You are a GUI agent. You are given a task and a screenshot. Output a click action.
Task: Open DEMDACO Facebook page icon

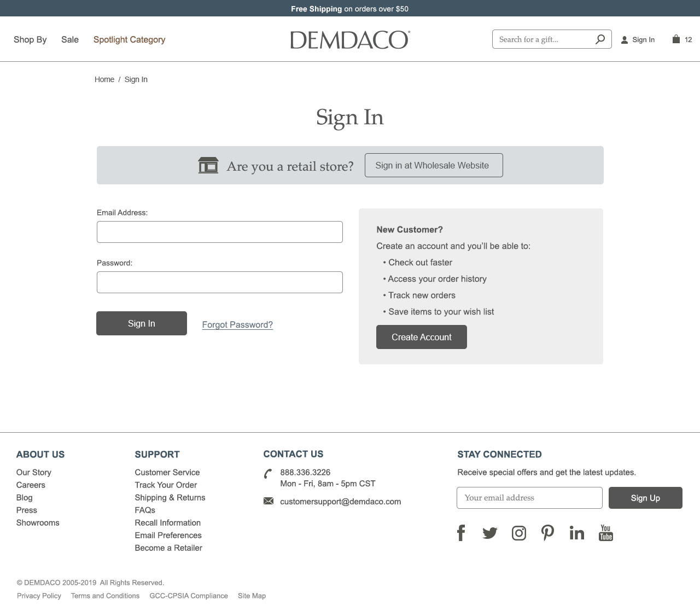461,533
